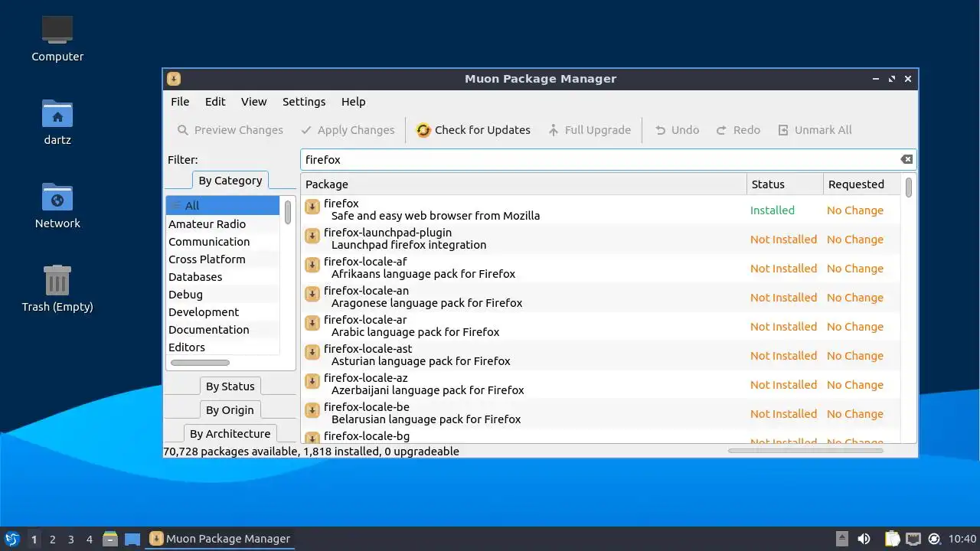
Task: Click the icon next to firefox-launchpad-plugin
Action: tap(312, 236)
